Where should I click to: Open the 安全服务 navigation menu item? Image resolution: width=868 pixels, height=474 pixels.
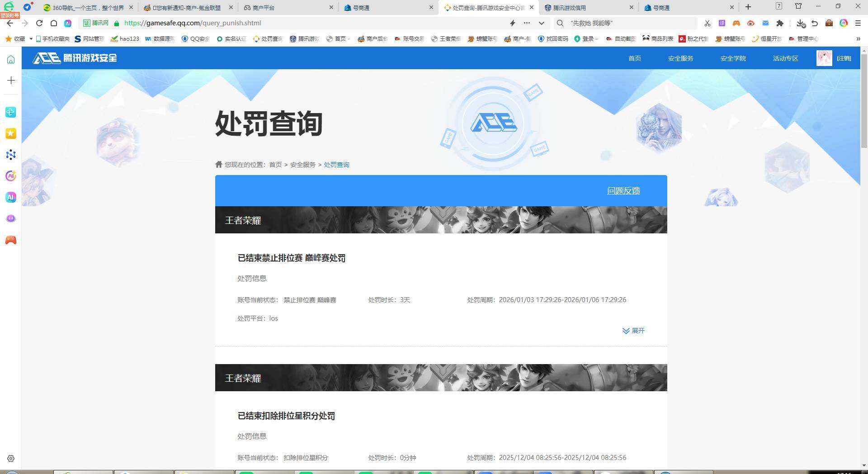[680, 58]
